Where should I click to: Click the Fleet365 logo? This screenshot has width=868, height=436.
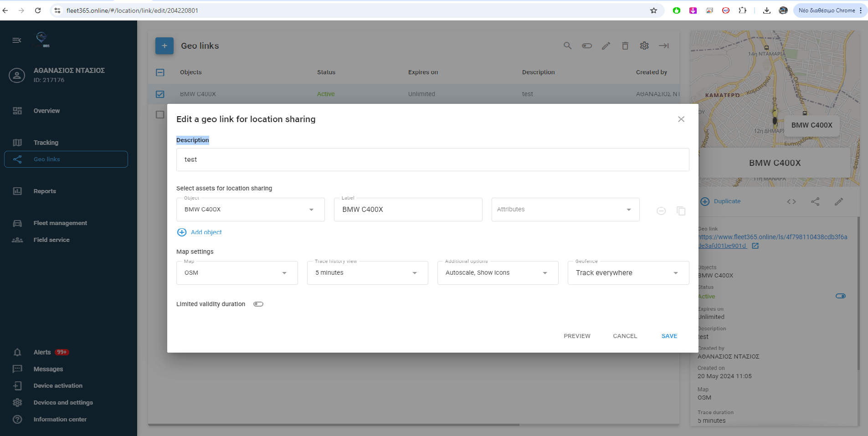tap(42, 40)
